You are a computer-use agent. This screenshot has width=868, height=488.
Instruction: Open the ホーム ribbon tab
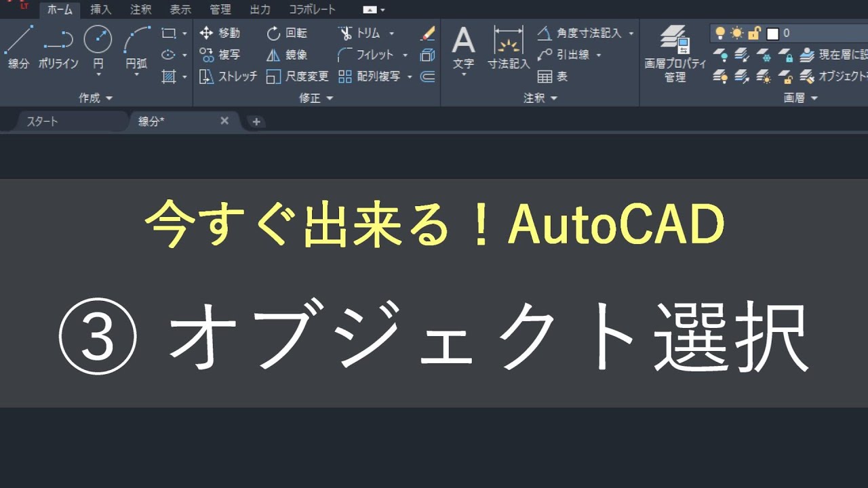(x=60, y=9)
